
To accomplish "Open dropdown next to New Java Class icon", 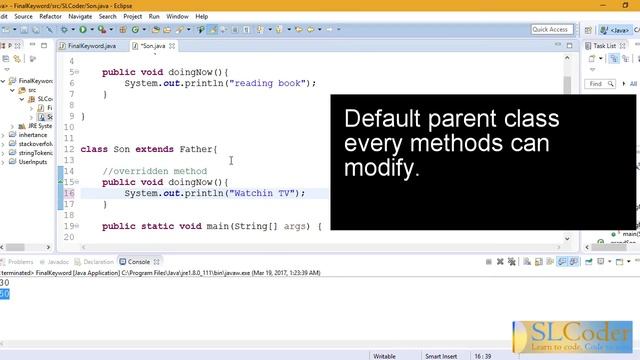I will coord(144,29).
